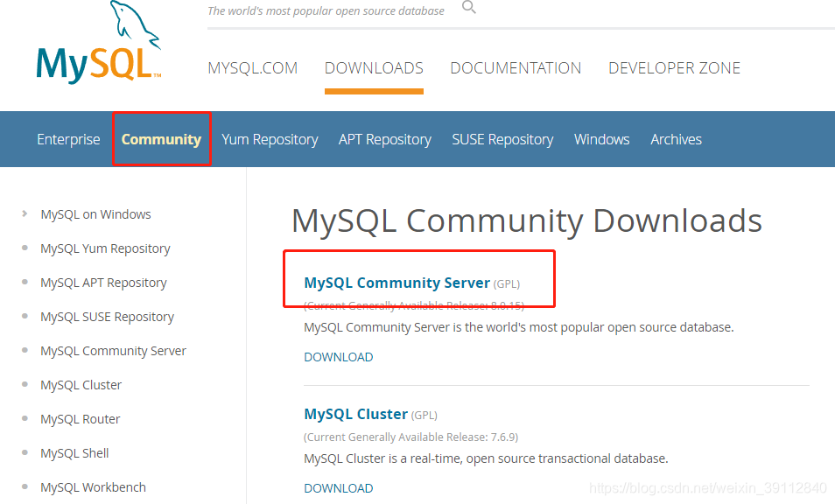The image size is (835, 504).
Task: Click the search magnifier icon
Action: coord(468,7)
